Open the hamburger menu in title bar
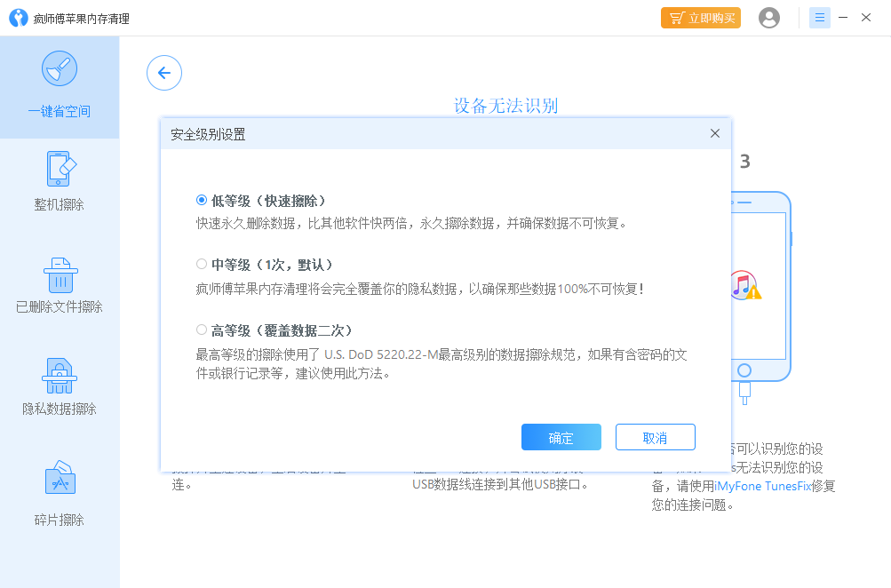This screenshot has width=891, height=588. (x=819, y=18)
